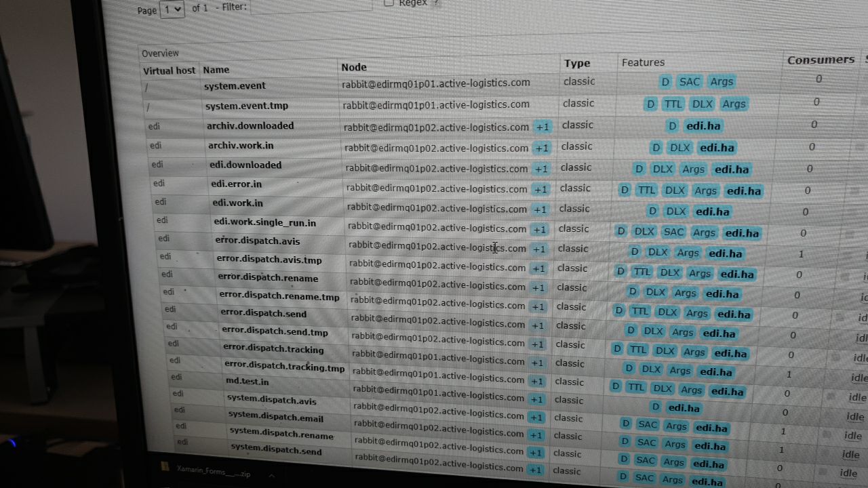Screen dimensions: 868x488
Task: Click the D durable badge for system.event
Action: click(665, 82)
